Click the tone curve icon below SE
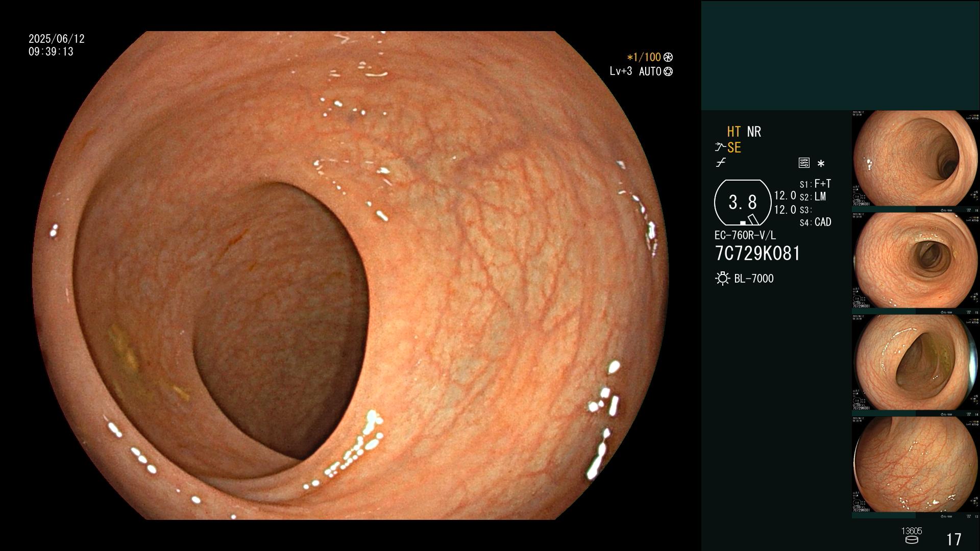Viewport: 980px width, 551px height. [721, 163]
